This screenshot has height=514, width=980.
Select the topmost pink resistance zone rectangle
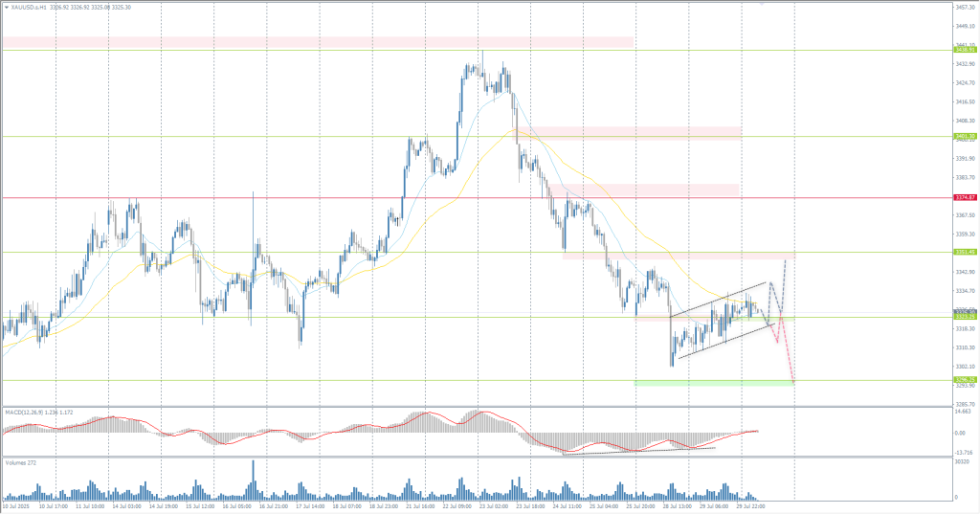tap(316, 41)
